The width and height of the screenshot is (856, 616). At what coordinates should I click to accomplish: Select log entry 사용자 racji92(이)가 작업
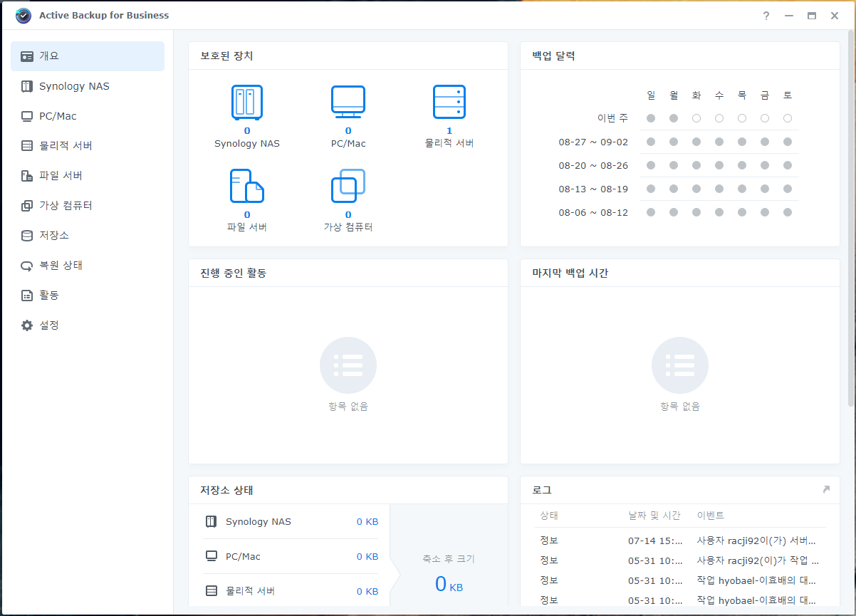[758, 560]
